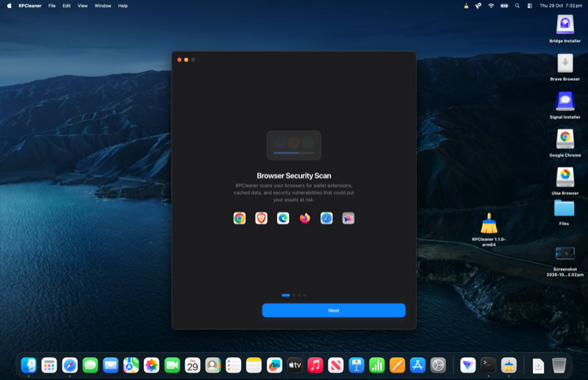The width and height of the screenshot is (588, 380).
Task: Open FaceTime from the Dock
Action: [172, 365]
